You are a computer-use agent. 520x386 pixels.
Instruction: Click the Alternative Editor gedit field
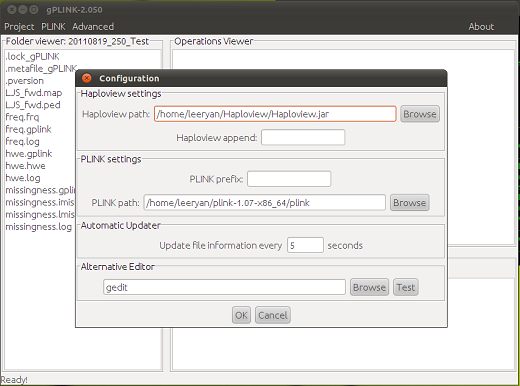[x=224, y=287]
